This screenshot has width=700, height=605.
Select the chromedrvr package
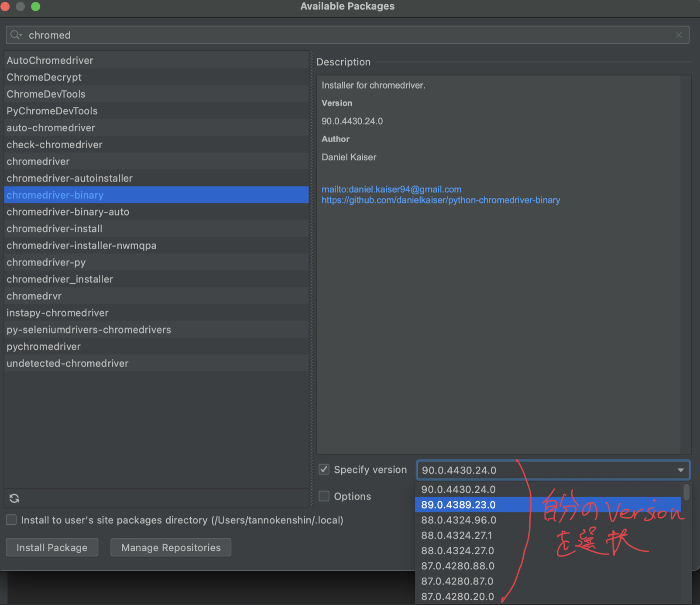(156, 296)
